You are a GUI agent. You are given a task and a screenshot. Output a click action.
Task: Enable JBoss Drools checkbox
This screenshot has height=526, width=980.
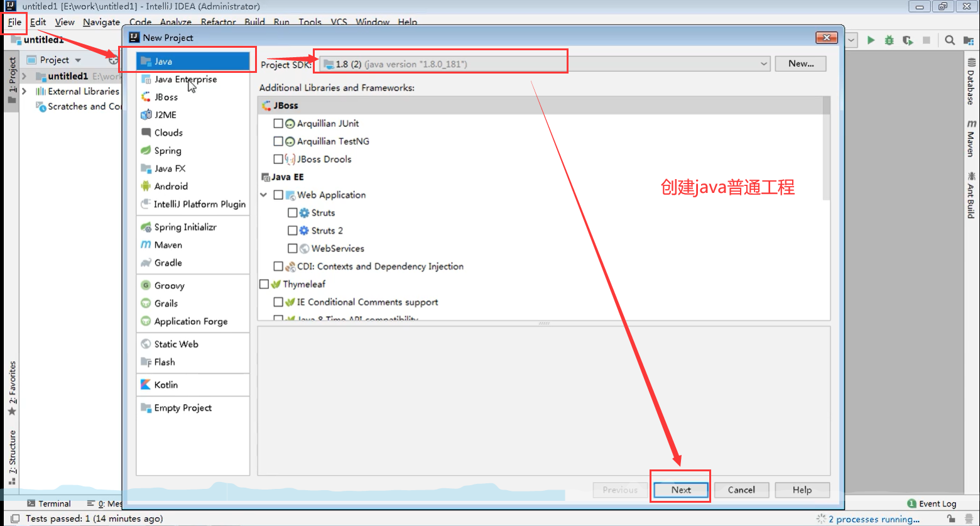[278, 159]
